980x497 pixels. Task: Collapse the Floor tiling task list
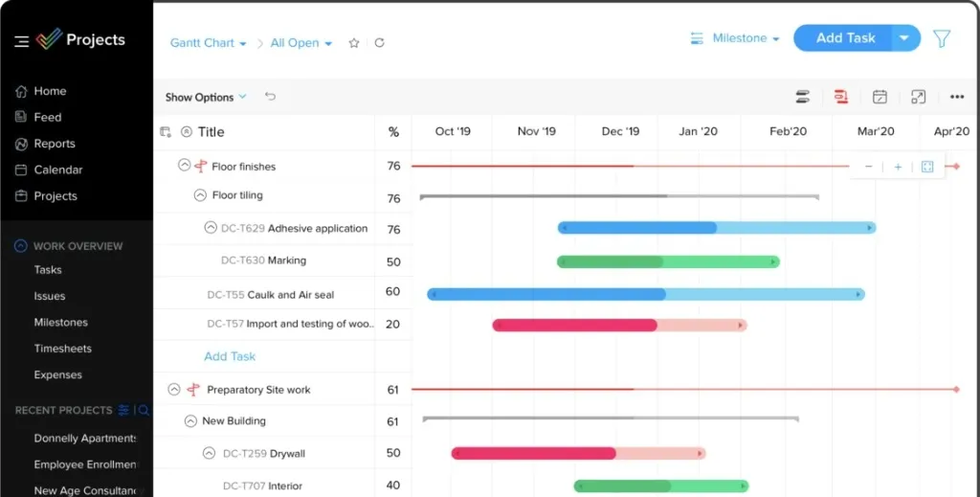click(x=200, y=195)
